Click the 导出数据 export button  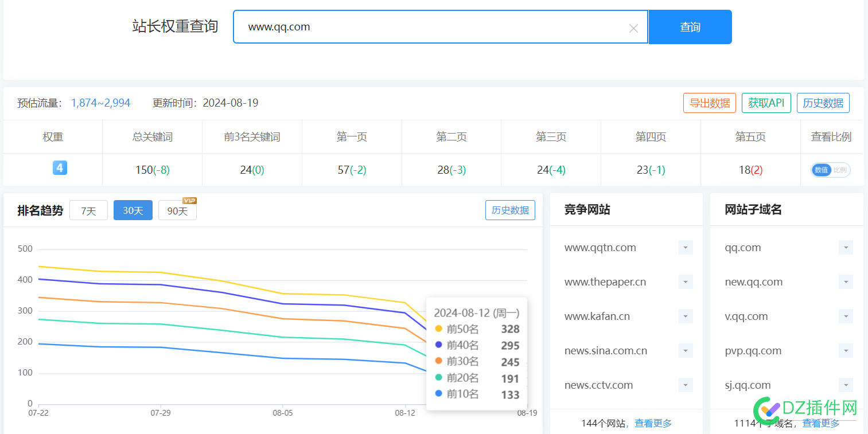pos(710,103)
